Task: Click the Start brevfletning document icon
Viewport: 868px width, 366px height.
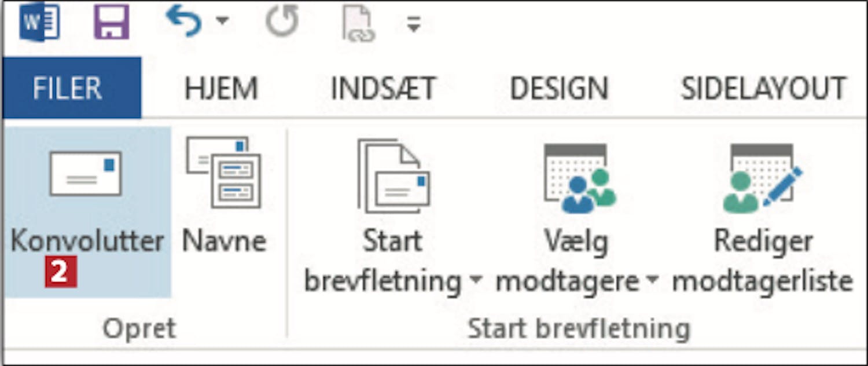Action: click(393, 176)
